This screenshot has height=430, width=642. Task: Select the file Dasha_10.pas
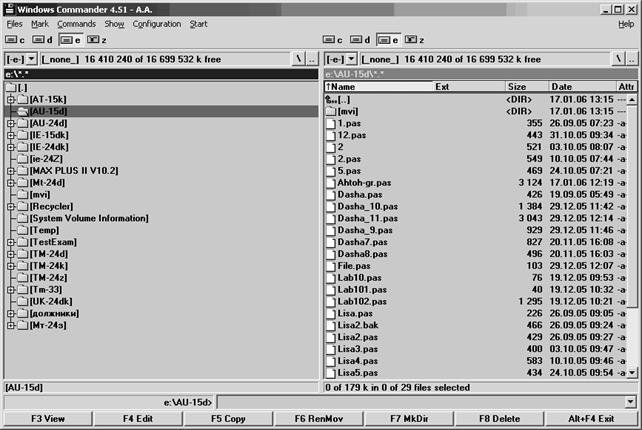(476, 206)
